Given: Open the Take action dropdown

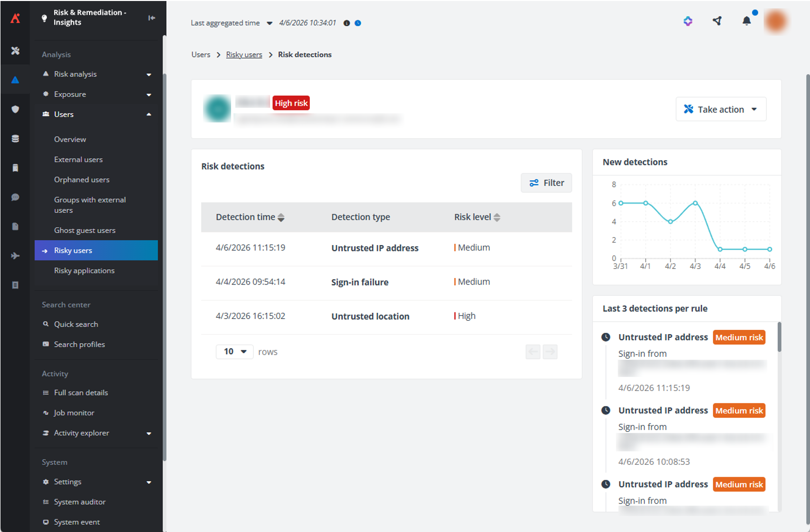Looking at the screenshot, I should tap(720, 109).
